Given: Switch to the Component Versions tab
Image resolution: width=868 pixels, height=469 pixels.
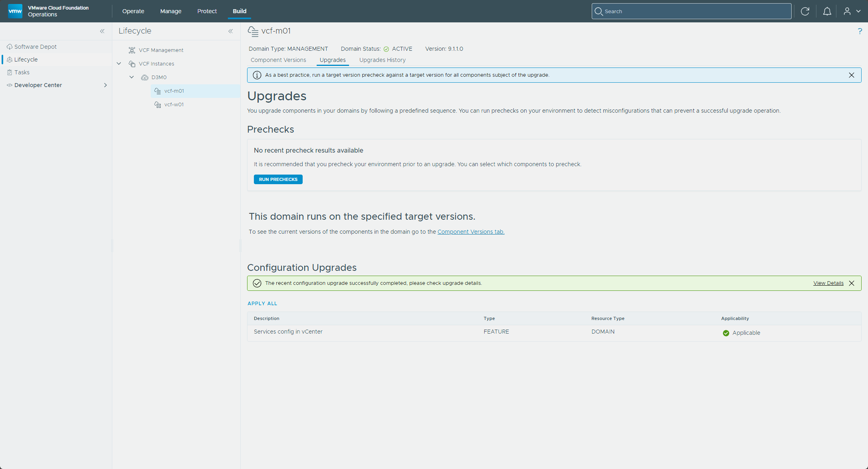Looking at the screenshot, I should [x=278, y=60].
